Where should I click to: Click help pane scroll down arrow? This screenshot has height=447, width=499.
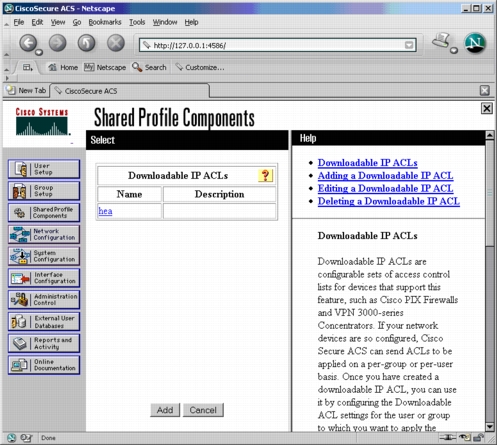click(x=489, y=427)
